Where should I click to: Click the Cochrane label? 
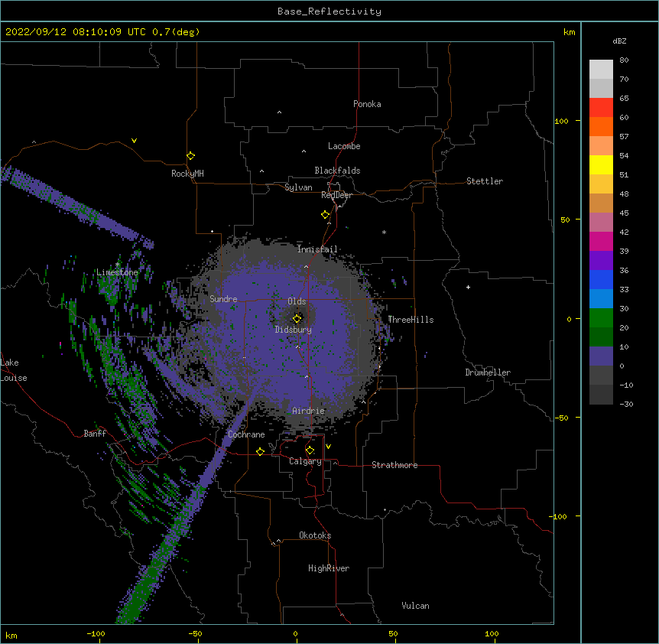point(246,434)
